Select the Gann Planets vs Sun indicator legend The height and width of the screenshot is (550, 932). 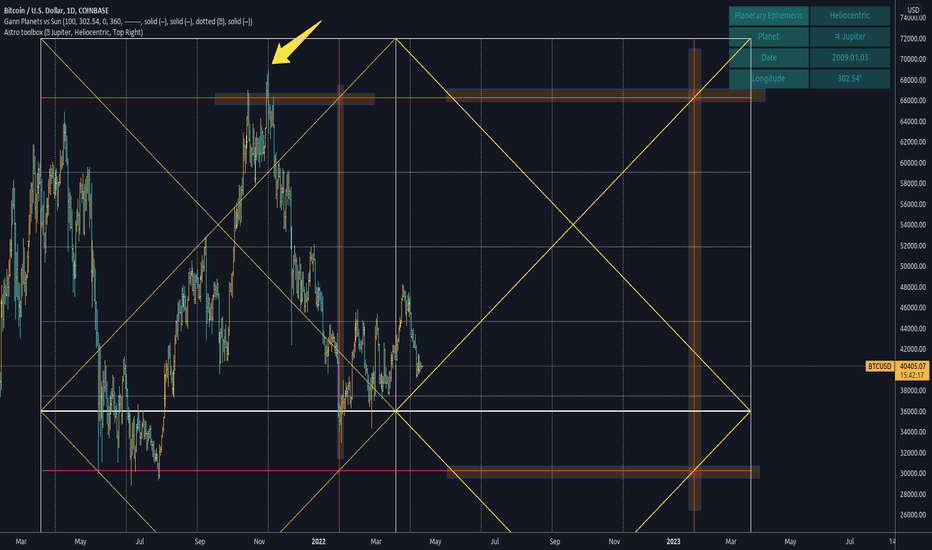(128, 21)
